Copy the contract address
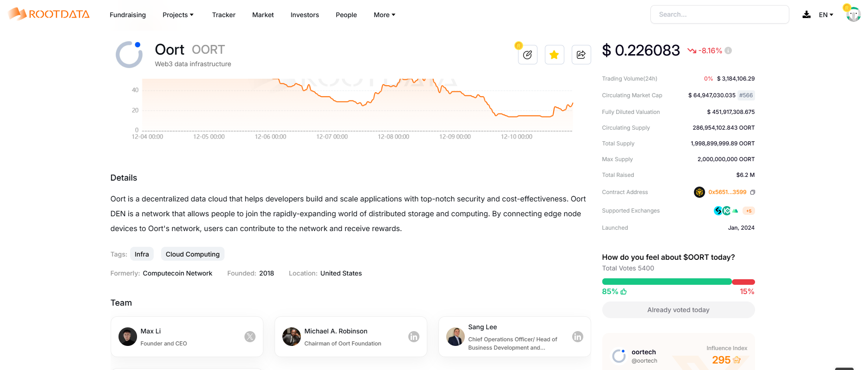868x370 pixels. [x=753, y=192]
